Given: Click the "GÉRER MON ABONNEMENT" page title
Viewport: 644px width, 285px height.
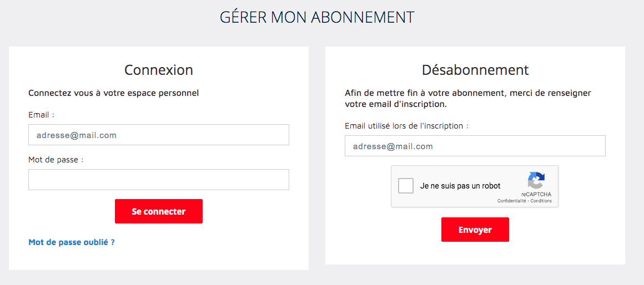Looking at the screenshot, I should pyautogui.click(x=317, y=17).
